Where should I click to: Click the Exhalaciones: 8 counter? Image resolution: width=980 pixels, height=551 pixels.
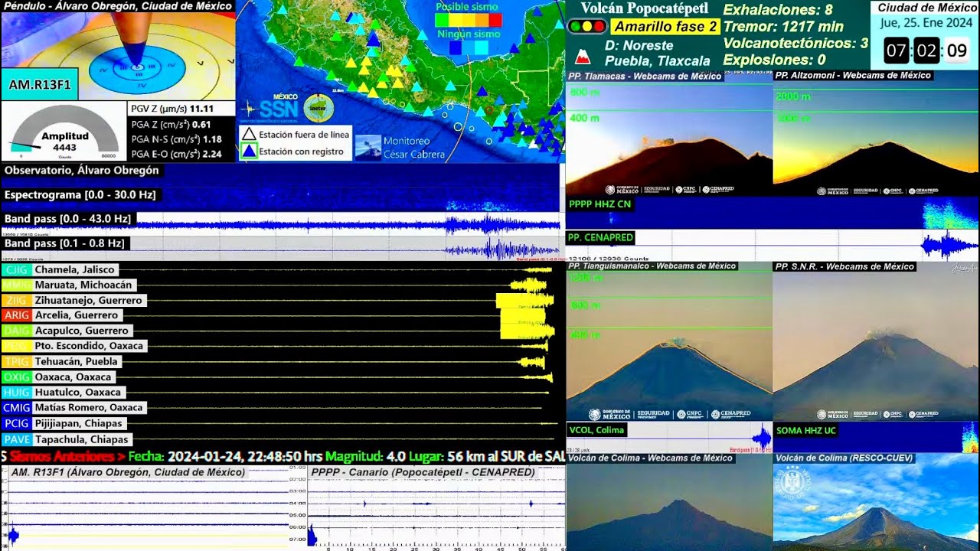point(778,10)
